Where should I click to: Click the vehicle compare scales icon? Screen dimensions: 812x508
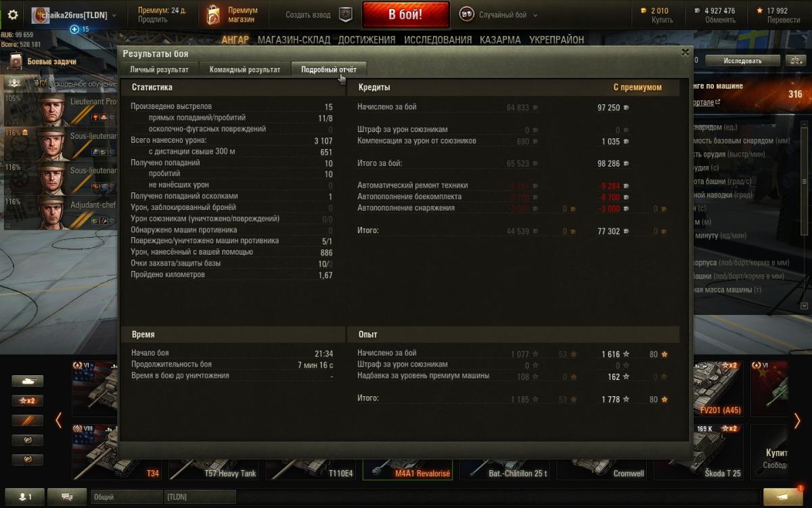pyautogui.click(x=794, y=60)
